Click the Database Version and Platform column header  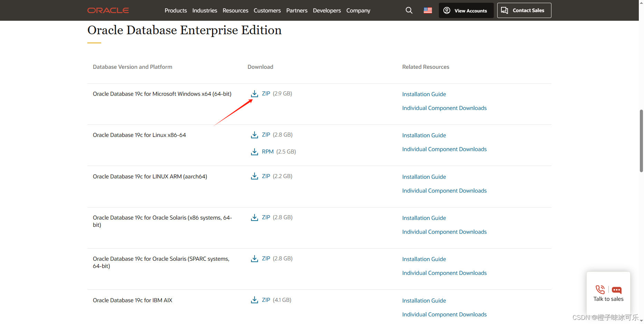[133, 67]
